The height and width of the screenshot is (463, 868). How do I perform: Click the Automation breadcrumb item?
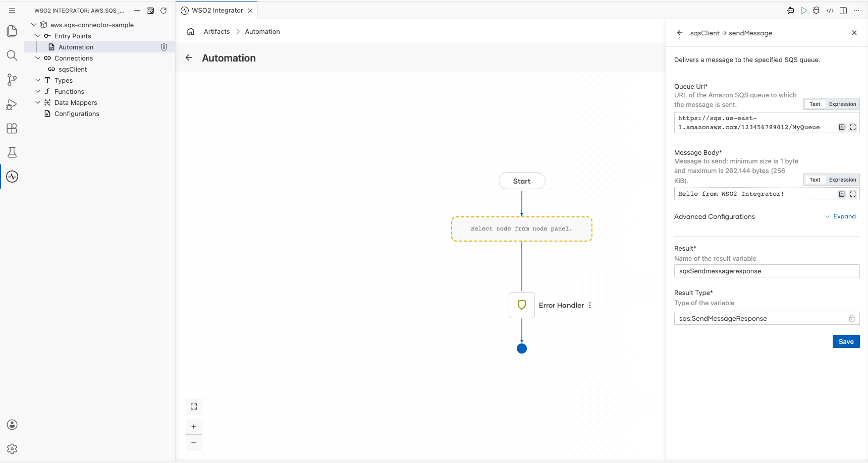[x=262, y=31]
